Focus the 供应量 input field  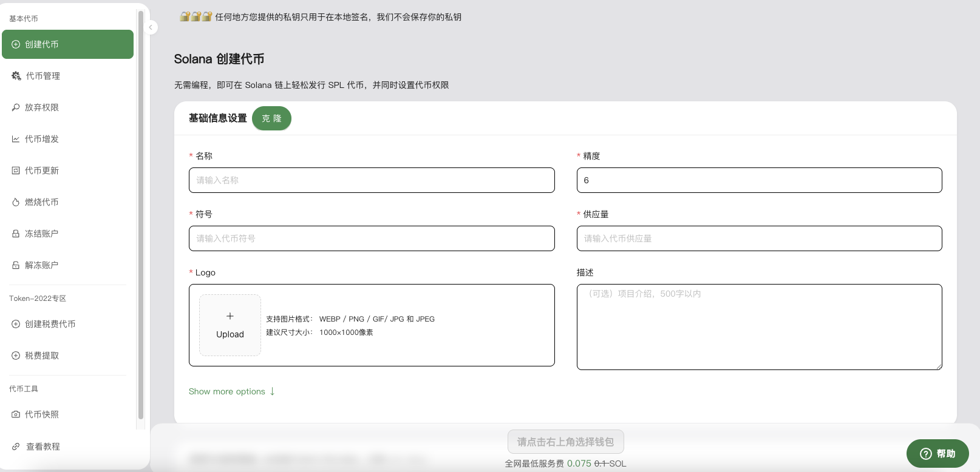coord(759,238)
